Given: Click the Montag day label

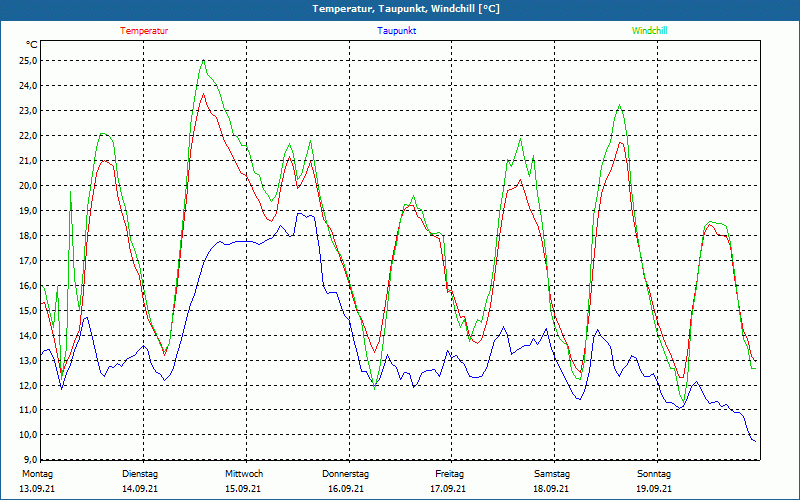Looking at the screenshot, I should point(38,474).
